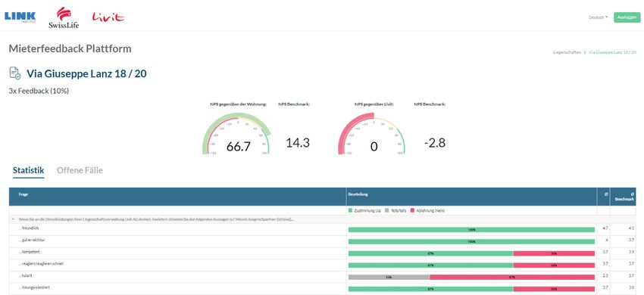Click the Via Giuseppe Lanz 18 / 20 breadcrumb

(x=612, y=52)
